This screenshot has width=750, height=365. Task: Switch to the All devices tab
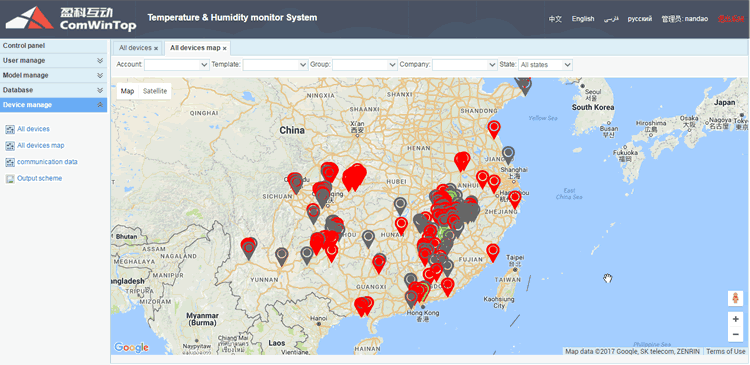[x=135, y=48]
